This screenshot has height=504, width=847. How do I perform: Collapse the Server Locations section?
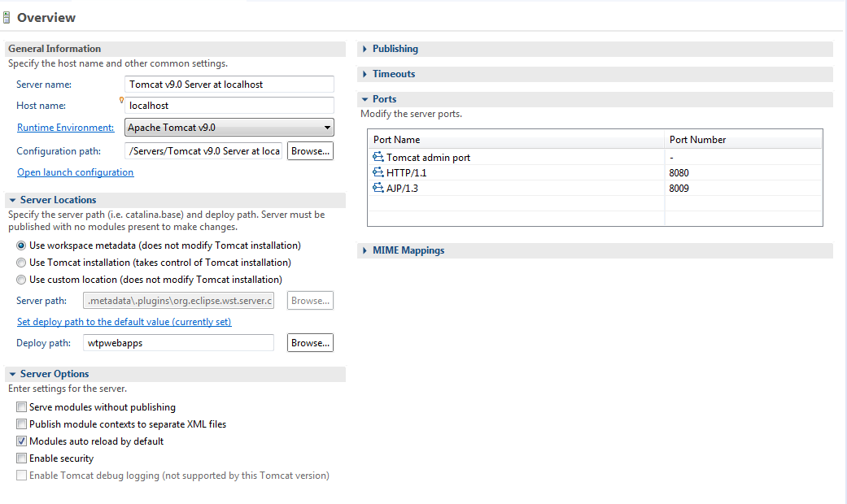12,200
